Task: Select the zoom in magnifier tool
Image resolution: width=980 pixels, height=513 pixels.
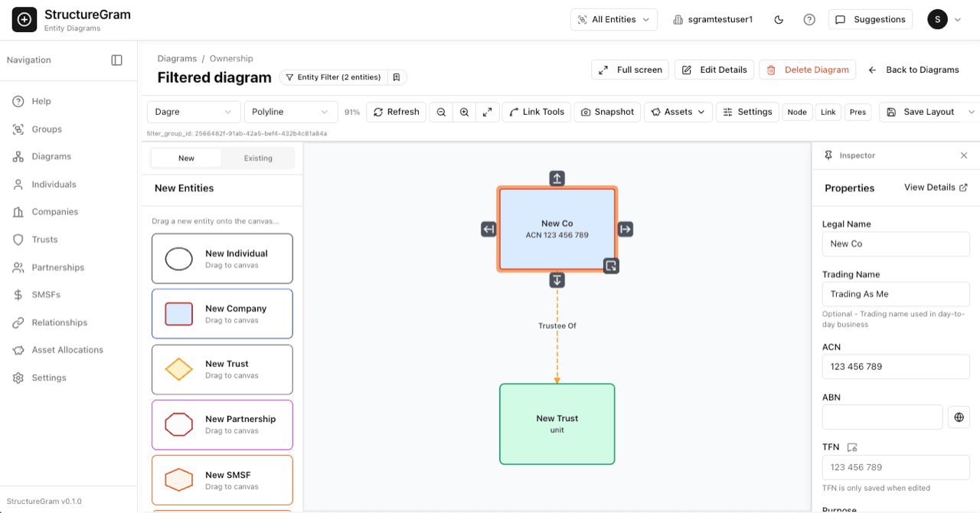Action: point(464,112)
